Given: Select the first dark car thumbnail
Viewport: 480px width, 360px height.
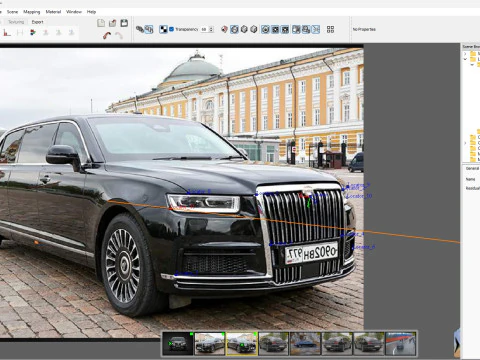Looking at the screenshot, I should click(x=178, y=343).
